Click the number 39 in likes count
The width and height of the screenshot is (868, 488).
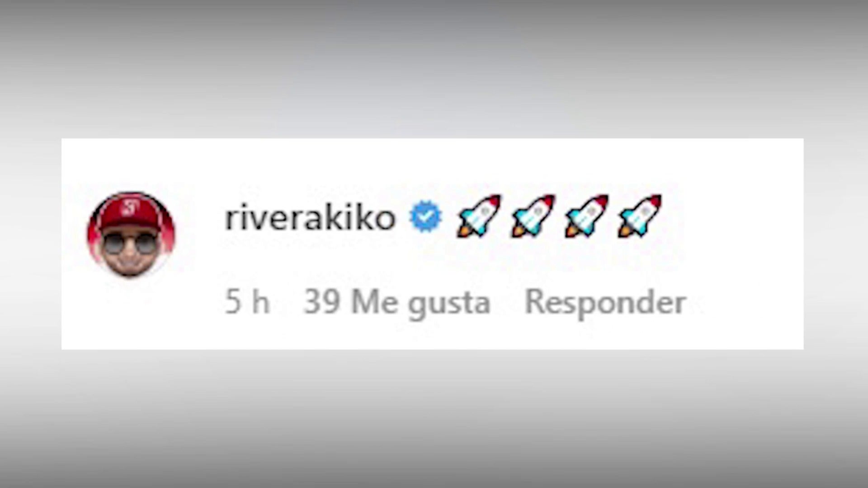click(x=321, y=302)
